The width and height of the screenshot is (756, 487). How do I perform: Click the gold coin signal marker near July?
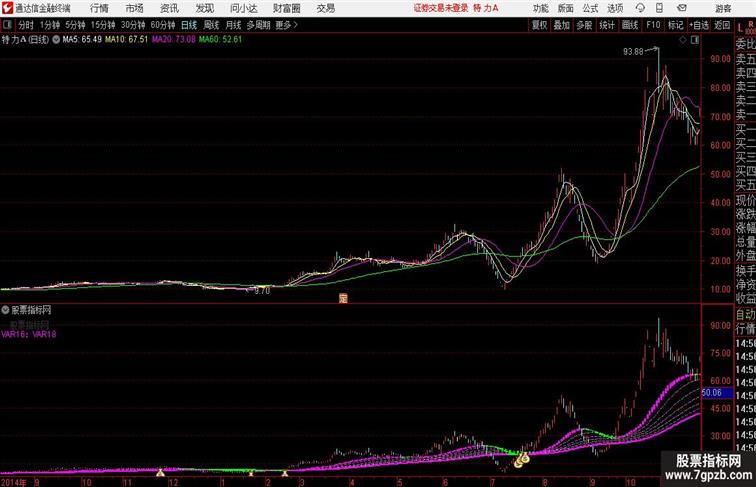click(522, 460)
